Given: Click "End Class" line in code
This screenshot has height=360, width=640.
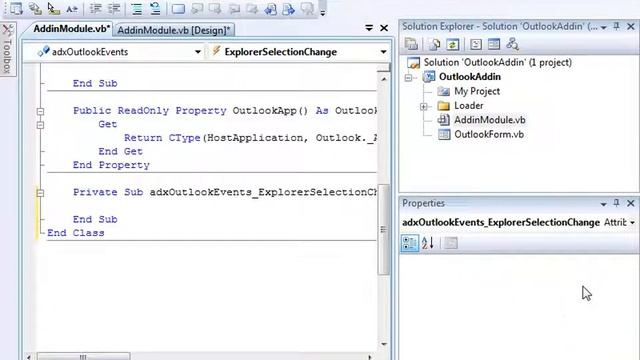Looking at the screenshot, I should tap(76, 233).
